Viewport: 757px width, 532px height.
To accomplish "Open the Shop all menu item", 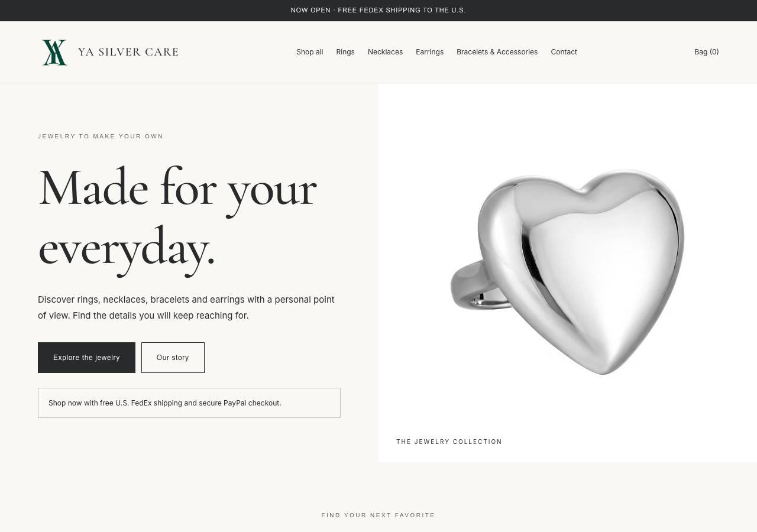I will (x=310, y=52).
